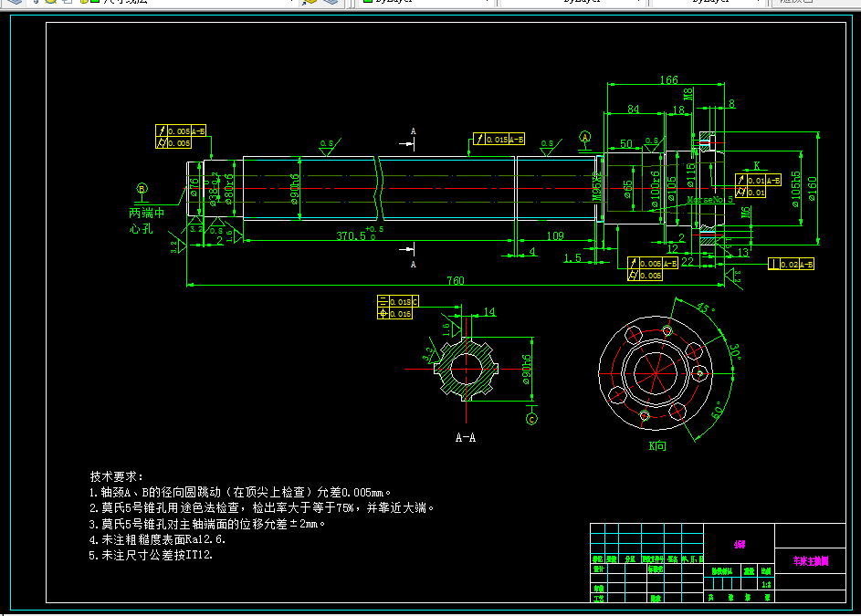Select the 两端中心孔 annotation text

pos(146,220)
